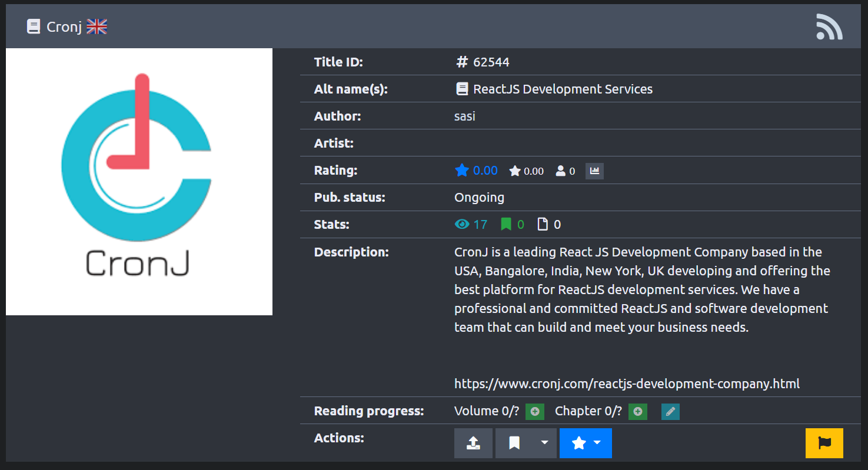Expand the bookmark dropdown arrow
Viewport: 868px width, 470px height.
coord(544,443)
